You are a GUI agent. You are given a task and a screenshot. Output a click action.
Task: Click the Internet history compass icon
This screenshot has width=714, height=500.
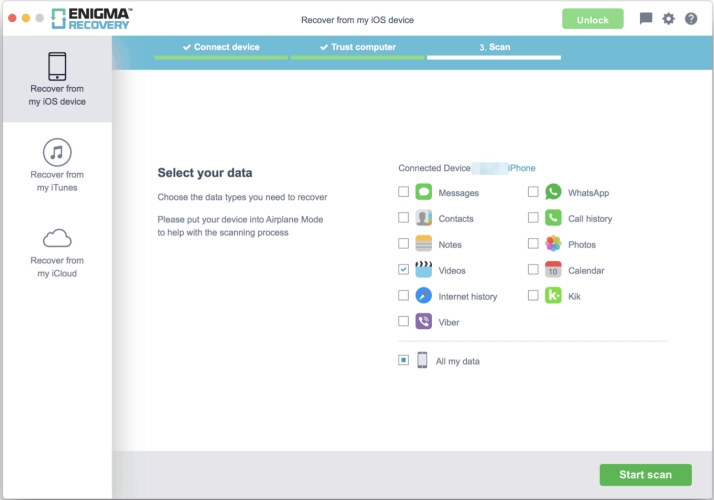pyautogui.click(x=423, y=296)
